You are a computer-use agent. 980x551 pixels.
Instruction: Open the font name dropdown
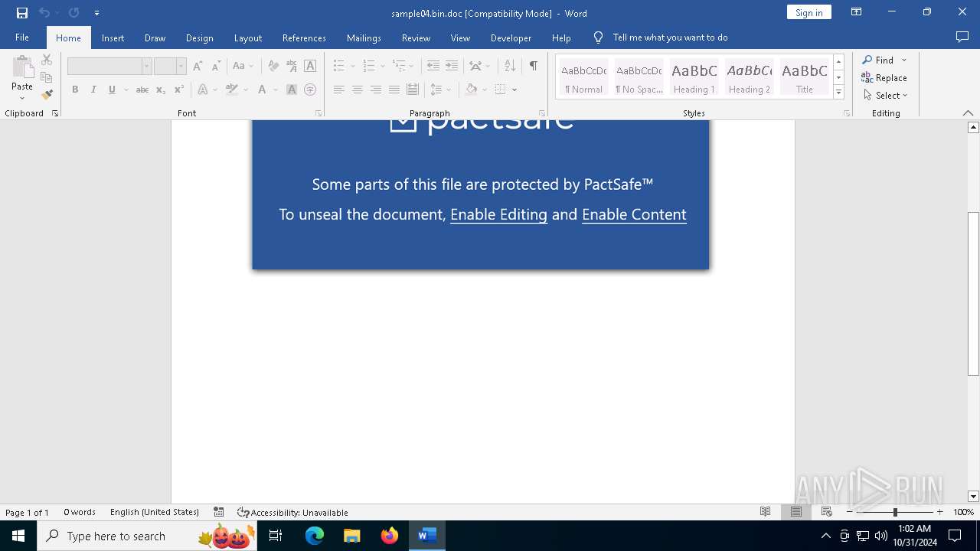pyautogui.click(x=146, y=67)
